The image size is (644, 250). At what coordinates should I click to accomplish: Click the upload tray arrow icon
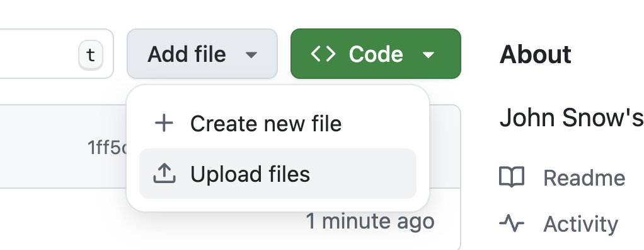coord(164,174)
